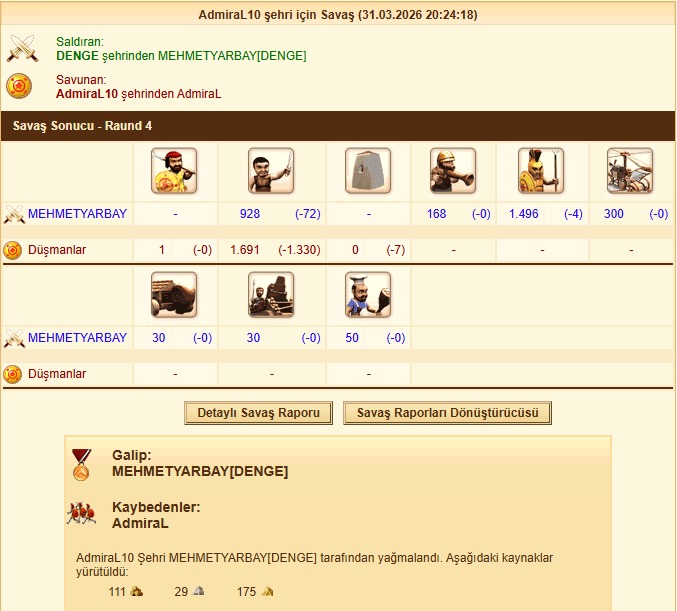Click the Galip: label
The width and height of the screenshot is (677, 611).
pos(132,455)
